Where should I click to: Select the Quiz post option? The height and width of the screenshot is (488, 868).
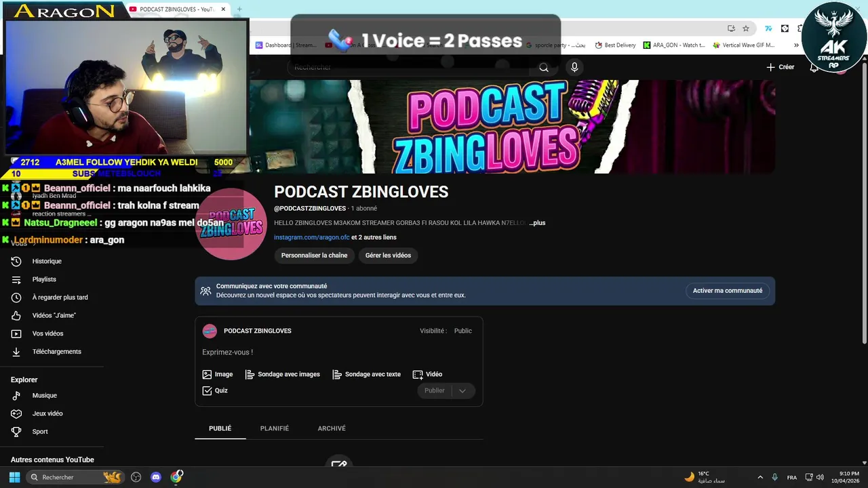(215, 390)
